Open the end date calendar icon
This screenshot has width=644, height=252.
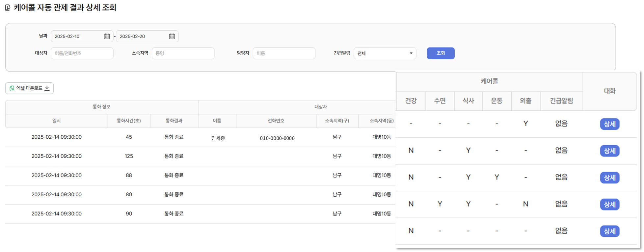tap(172, 36)
